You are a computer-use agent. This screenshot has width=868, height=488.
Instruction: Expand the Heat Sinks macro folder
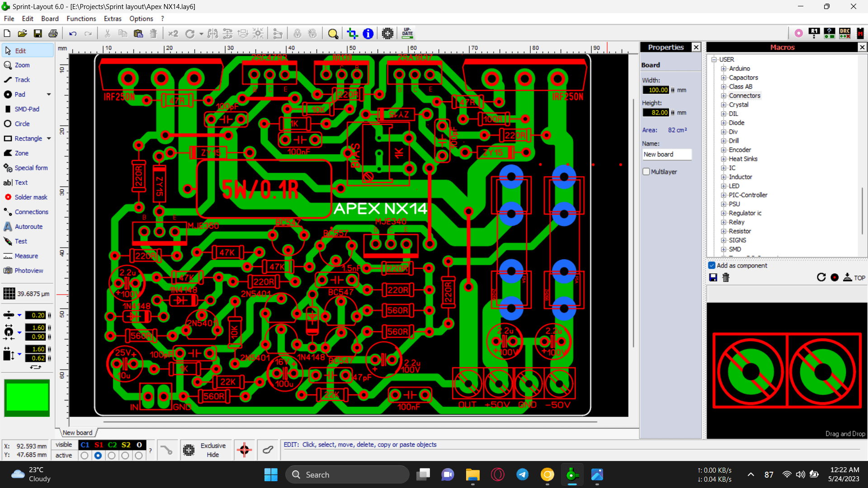(723, 159)
